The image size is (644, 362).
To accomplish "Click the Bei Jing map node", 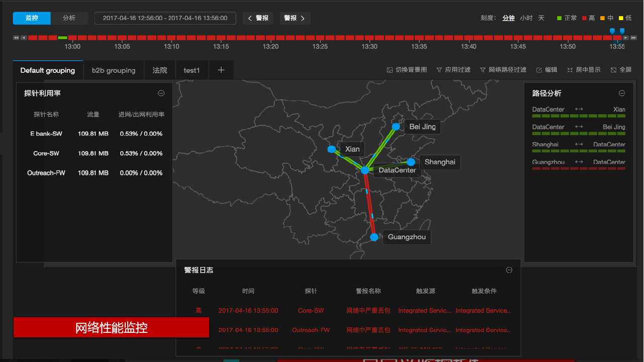I will 396,127.
